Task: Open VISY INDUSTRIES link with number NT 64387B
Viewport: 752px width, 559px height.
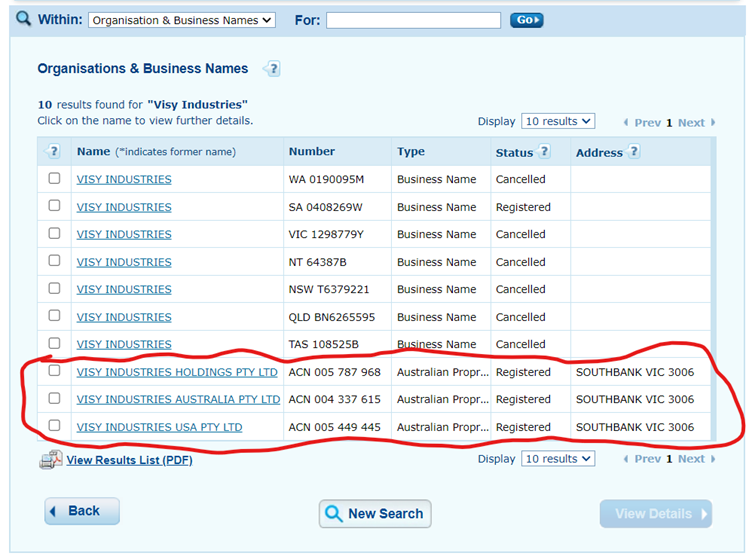Action: click(x=124, y=262)
